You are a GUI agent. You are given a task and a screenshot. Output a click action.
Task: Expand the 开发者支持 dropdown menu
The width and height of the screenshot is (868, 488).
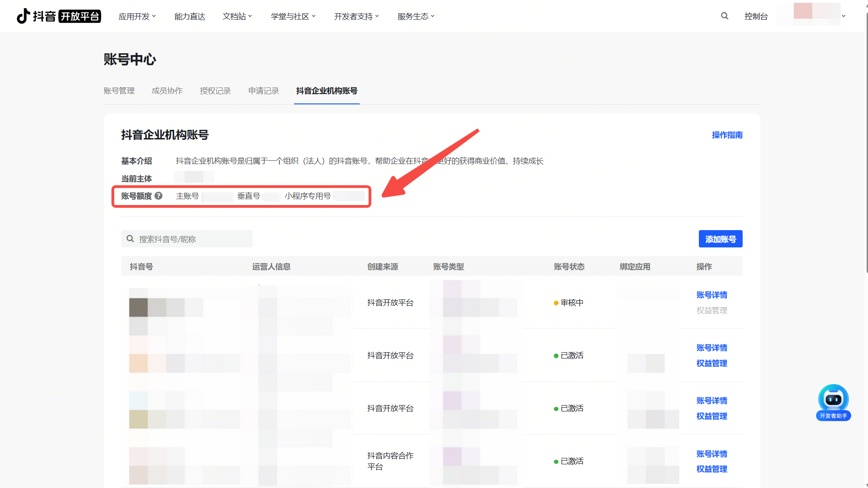356,16
